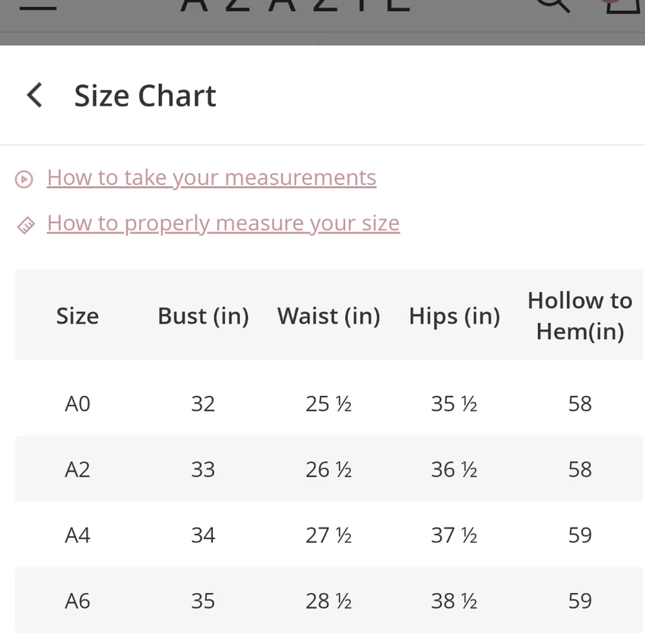
Task: Click the Hollow to Hem(in) header
Action: (x=580, y=316)
